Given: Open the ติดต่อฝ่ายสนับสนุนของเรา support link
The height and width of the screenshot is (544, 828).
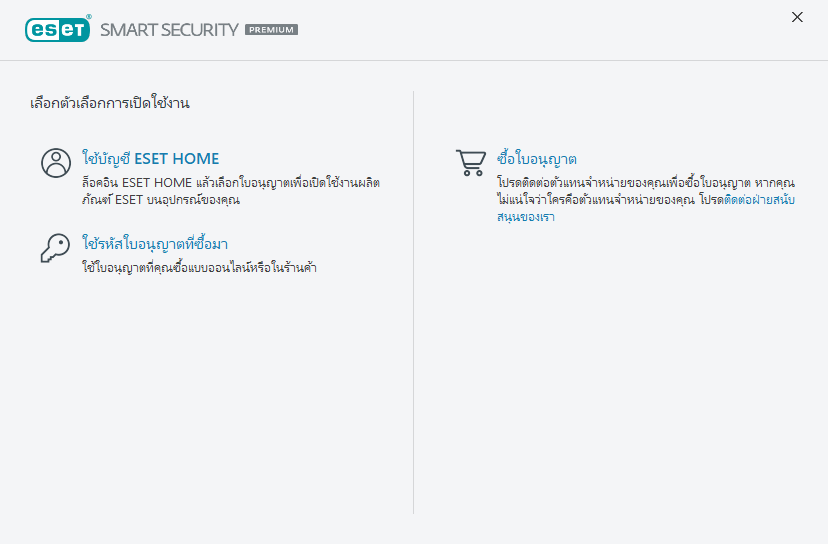Looking at the screenshot, I should [x=760, y=200].
